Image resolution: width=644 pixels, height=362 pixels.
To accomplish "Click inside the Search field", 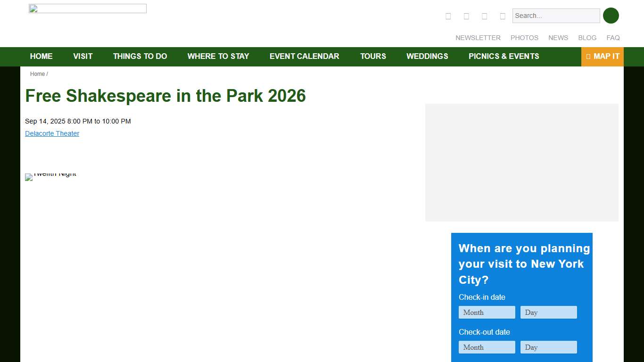I will tap(556, 16).
